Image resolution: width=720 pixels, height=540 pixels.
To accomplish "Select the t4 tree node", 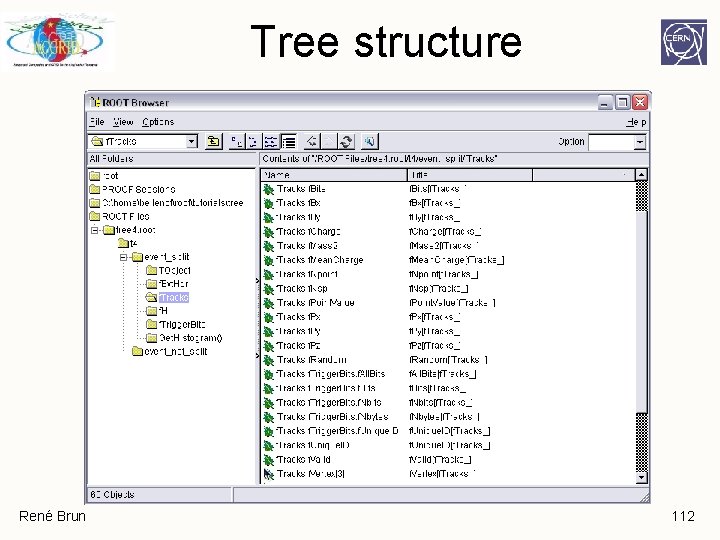I will click(x=133, y=243).
